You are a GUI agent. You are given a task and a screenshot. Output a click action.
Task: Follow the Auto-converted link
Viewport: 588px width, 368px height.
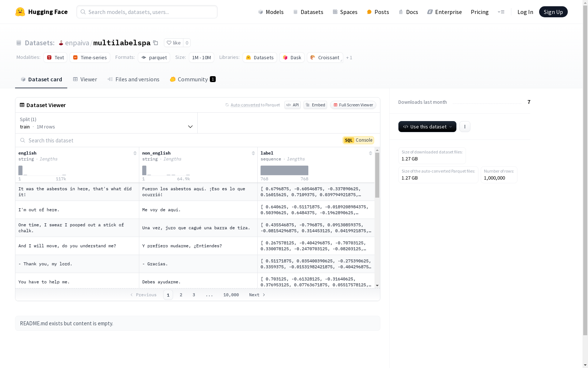tap(245, 105)
